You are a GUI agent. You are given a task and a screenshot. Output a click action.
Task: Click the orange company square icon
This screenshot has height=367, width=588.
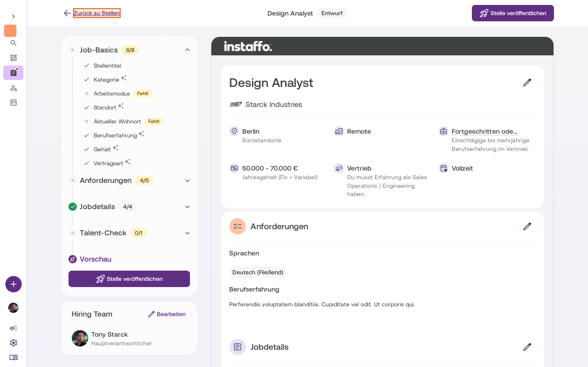pyautogui.click(x=10, y=31)
